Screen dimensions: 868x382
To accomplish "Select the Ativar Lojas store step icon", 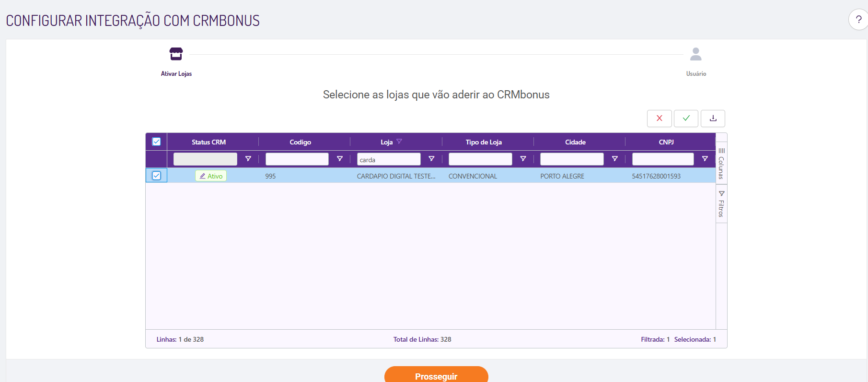I will click(x=176, y=54).
